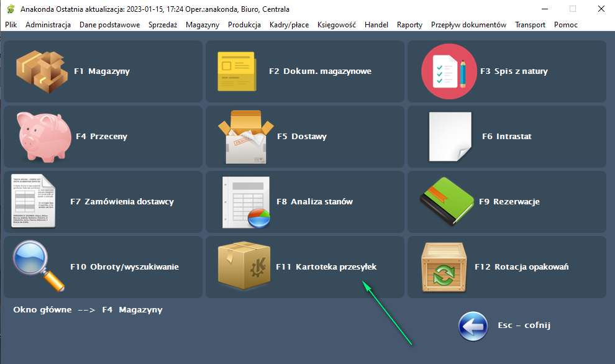This screenshot has height=364, width=615.
Task: Click the pink piggy bank Przeceny icon
Action: (41, 136)
